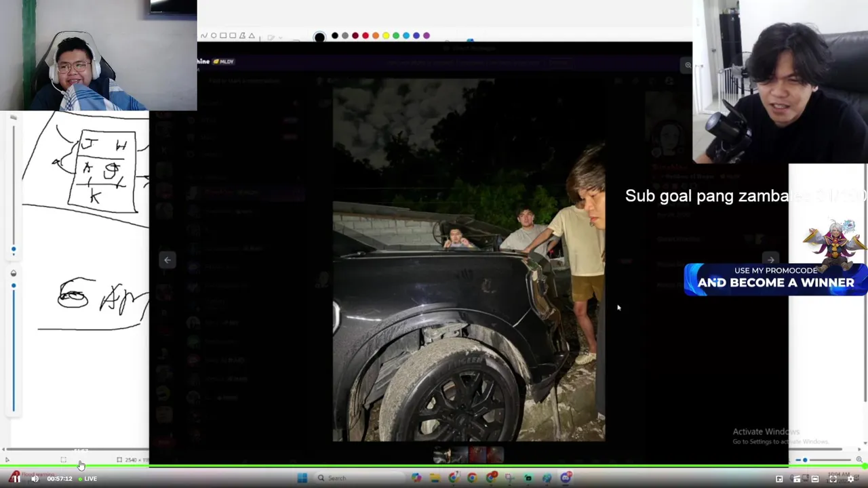Click Paint horizontal scrollbar left arrow
The width and height of the screenshot is (868, 488).
(x=4, y=449)
